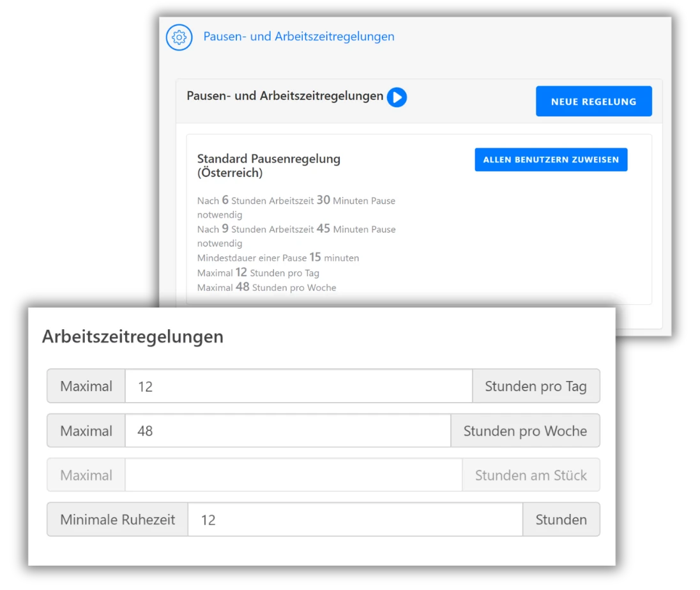Open the Pausen- und Arbeitszeitregelungen settings icon
This screenshot has width=700, height=590.
click(179, 37)
